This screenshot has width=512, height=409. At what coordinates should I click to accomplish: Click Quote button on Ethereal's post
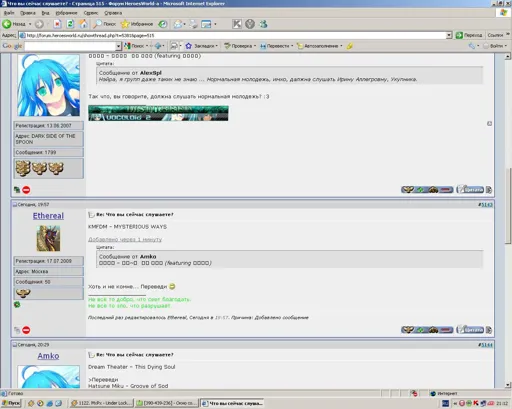pos(470,330)
